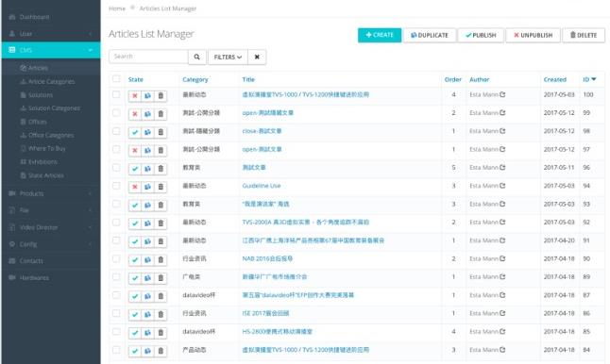Expand the Video Director sidebar menu
The width and height of the screenshot is (610, 364).
click(51, 227)
